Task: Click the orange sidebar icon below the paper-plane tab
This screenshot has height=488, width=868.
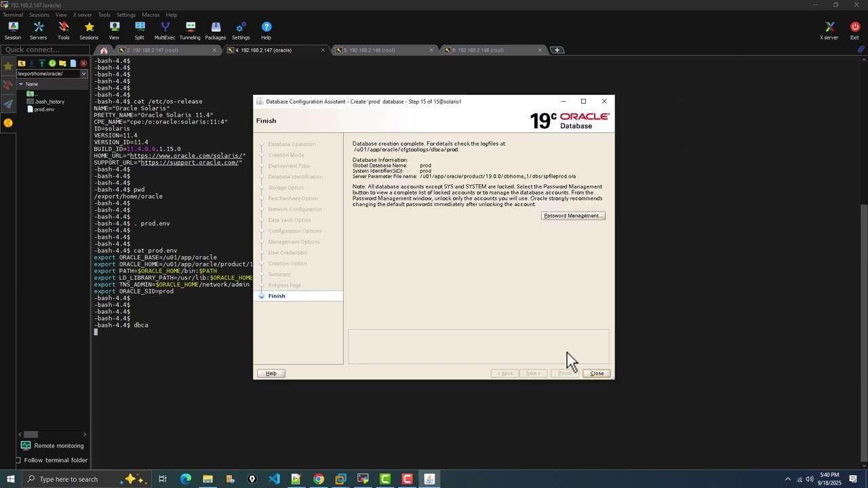Action: (7, 123)
